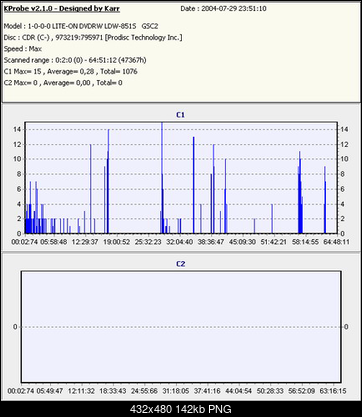362x417 pixels.
Task: Click the C2 axis label 24:55:66
Action: (x=144, y=391)
